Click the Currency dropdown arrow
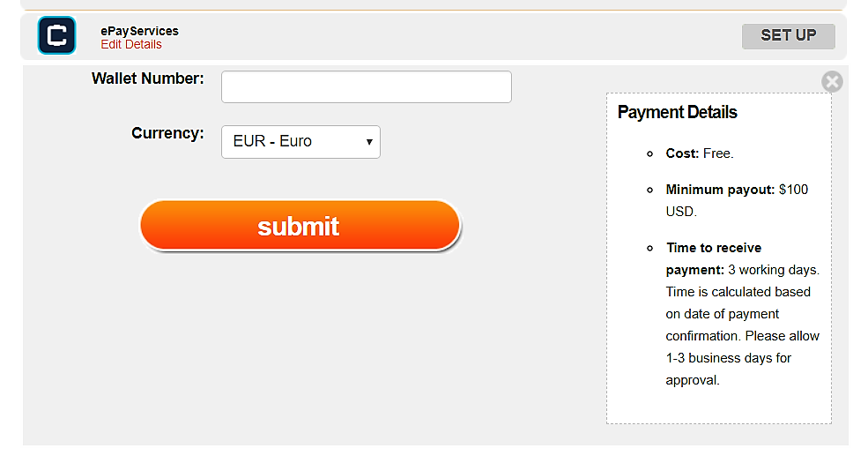This screenshot has width=868, height=463. (370, 142)
